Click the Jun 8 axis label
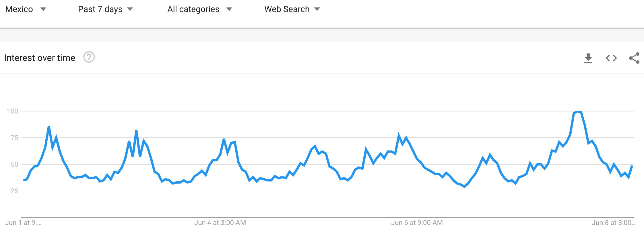The image size is (644, 231). click(x=614, y=223)
